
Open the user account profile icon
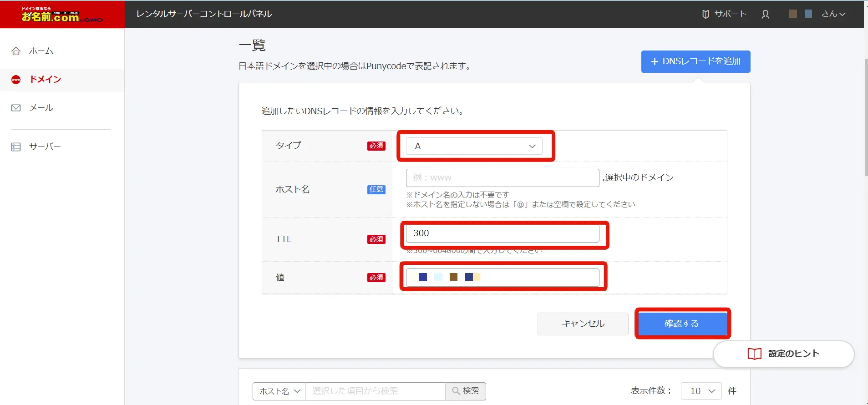coord(766,14)
